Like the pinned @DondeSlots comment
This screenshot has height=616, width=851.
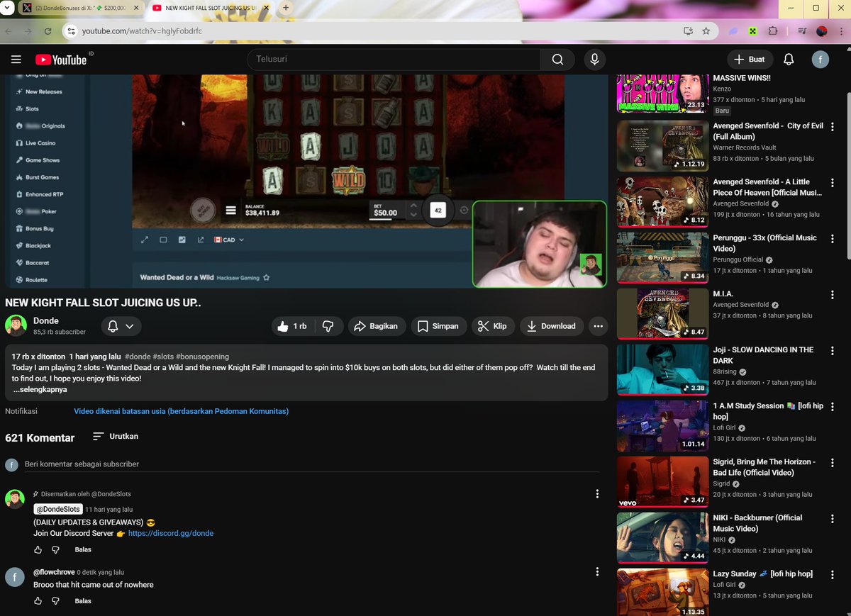(x=38, y=549)
